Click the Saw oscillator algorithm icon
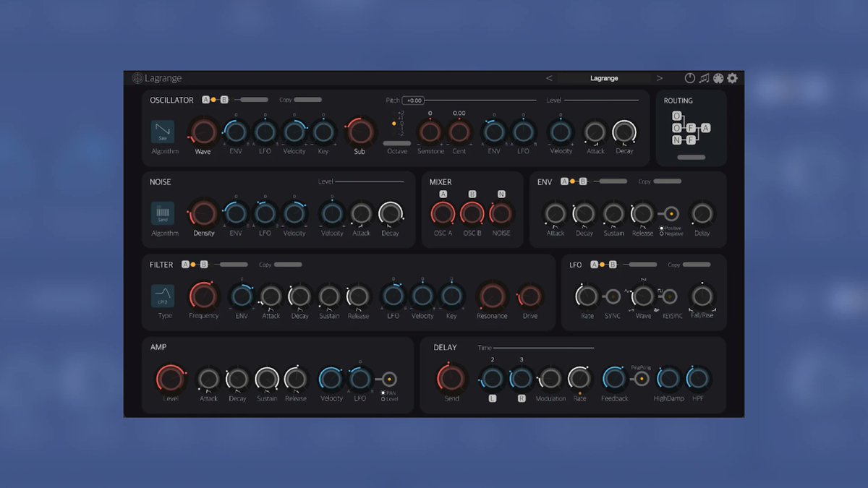This screenshot has height=488, width=868. 163,132
